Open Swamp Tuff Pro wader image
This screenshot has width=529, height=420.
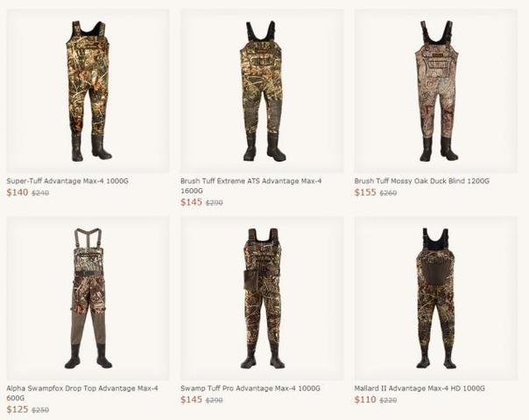pos(262,298)
